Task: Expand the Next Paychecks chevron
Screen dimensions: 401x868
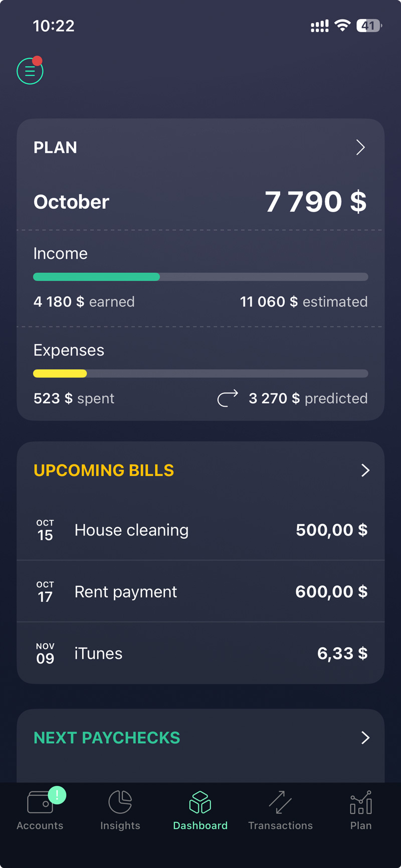Action: pos(365,738)
